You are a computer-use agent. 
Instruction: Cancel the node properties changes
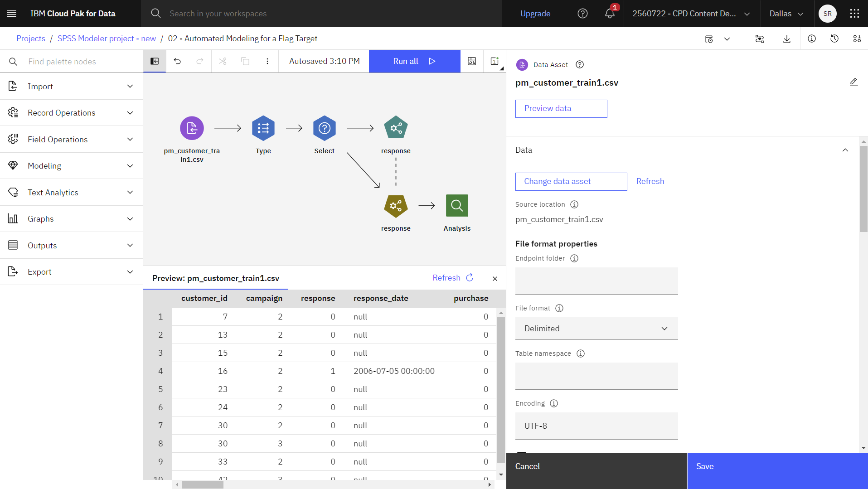[x=596, y=471]
